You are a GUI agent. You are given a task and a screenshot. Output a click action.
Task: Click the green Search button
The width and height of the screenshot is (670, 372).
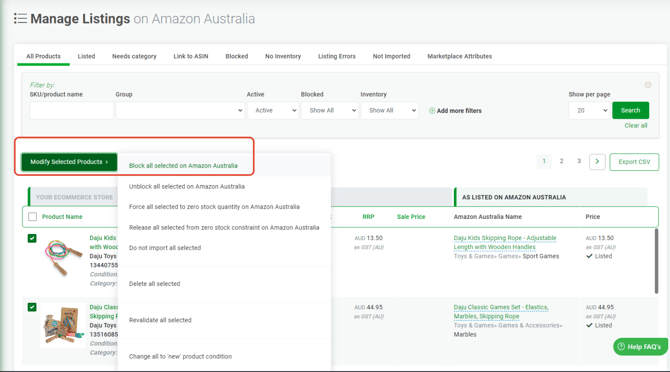coord(630,110)
